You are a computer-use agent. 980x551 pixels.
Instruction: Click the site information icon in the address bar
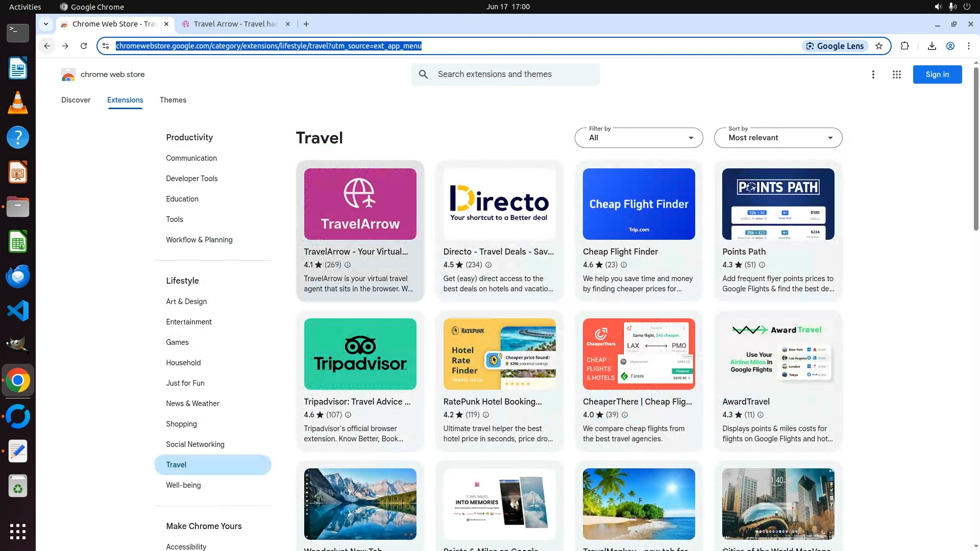click(106, 46)
